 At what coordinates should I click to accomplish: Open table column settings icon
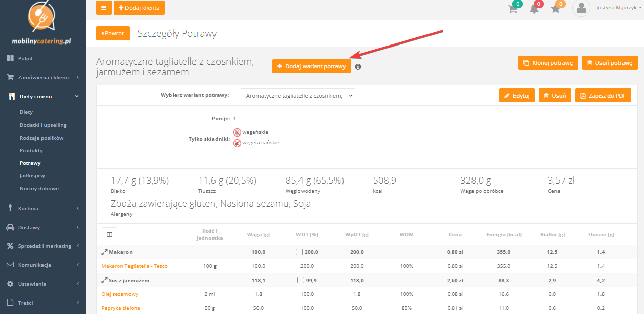pos(109,234)
